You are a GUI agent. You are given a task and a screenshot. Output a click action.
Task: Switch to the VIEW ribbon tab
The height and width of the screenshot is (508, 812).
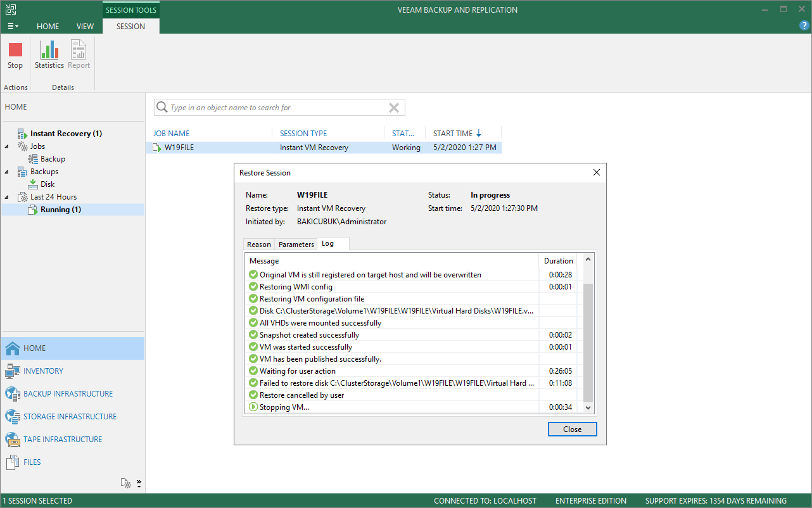tap(85, 27)
